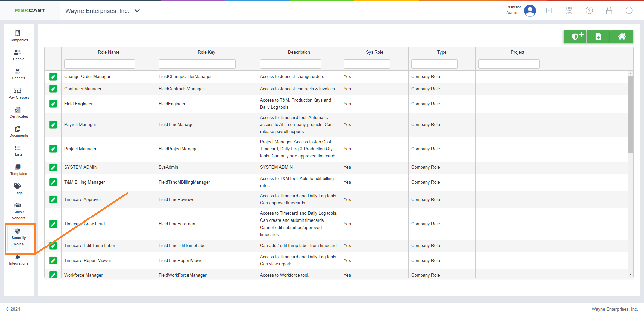Open the People sidebar section
Image resolution: width=644 pixels, height=316 pixels.
coord(18,55)
